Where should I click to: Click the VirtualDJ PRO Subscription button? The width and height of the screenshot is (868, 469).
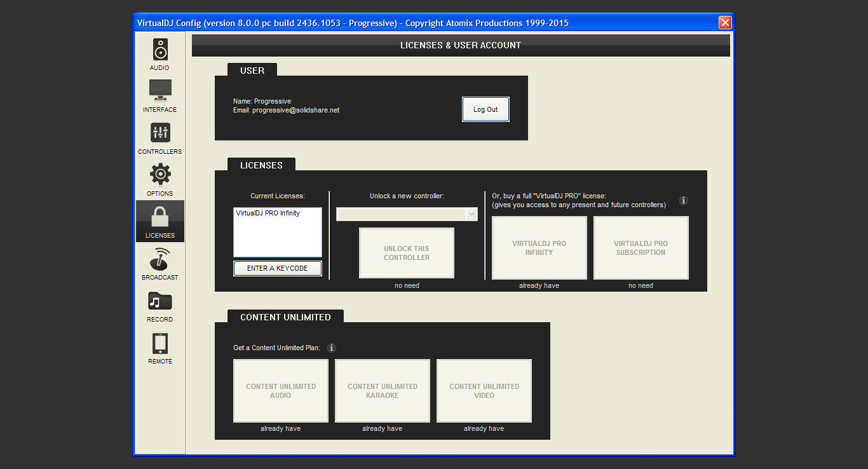pyautogui.click(x=641, y=248)
